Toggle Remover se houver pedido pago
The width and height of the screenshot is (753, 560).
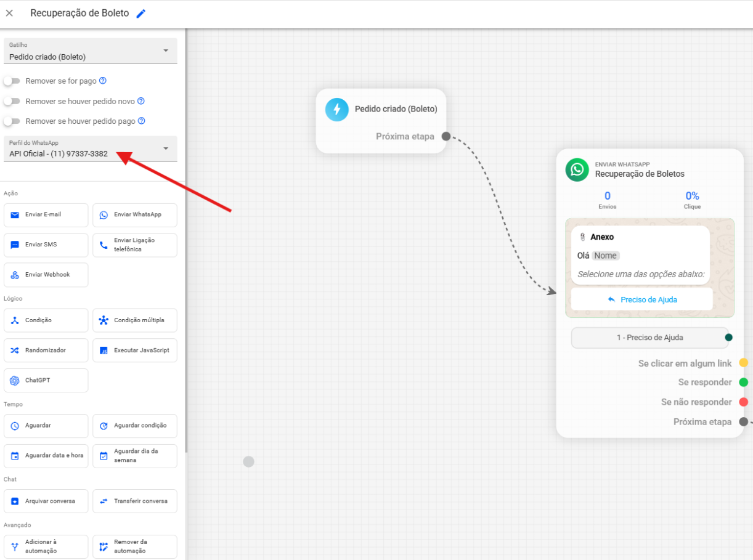[x=12, y=121]
